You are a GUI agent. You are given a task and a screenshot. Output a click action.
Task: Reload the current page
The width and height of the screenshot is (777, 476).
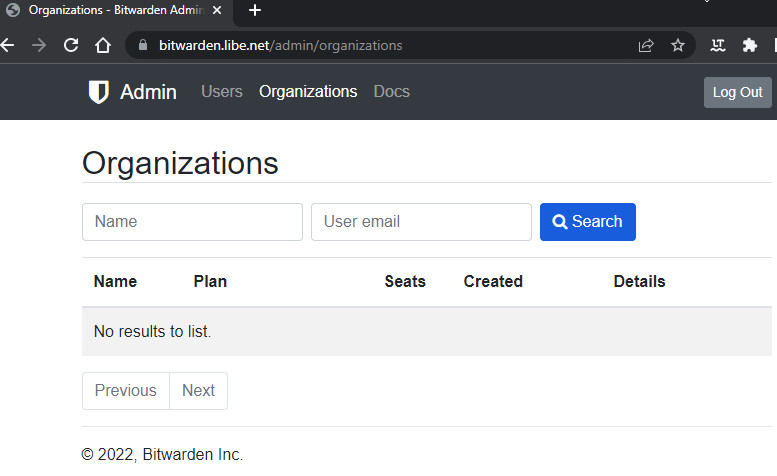(x=71, y=45)
